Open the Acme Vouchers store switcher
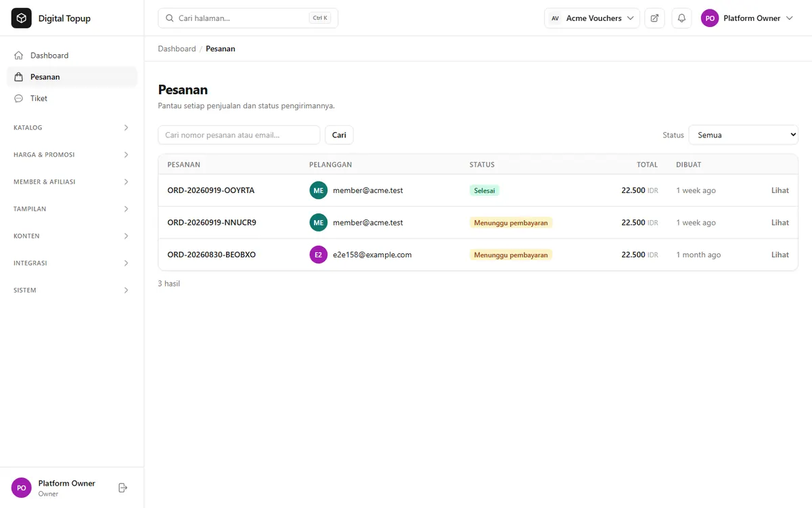This screenshot has height=508, width=812. coord(592,18)
